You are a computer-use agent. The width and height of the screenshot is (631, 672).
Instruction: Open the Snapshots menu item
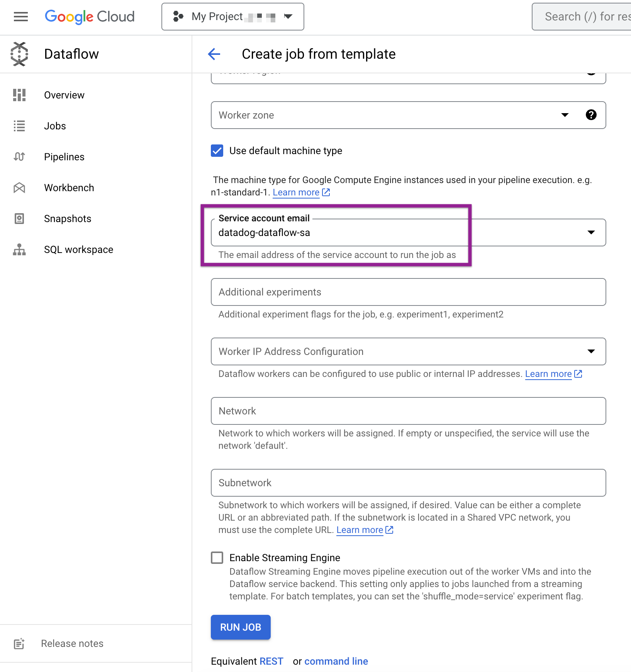tap(68, 219)
